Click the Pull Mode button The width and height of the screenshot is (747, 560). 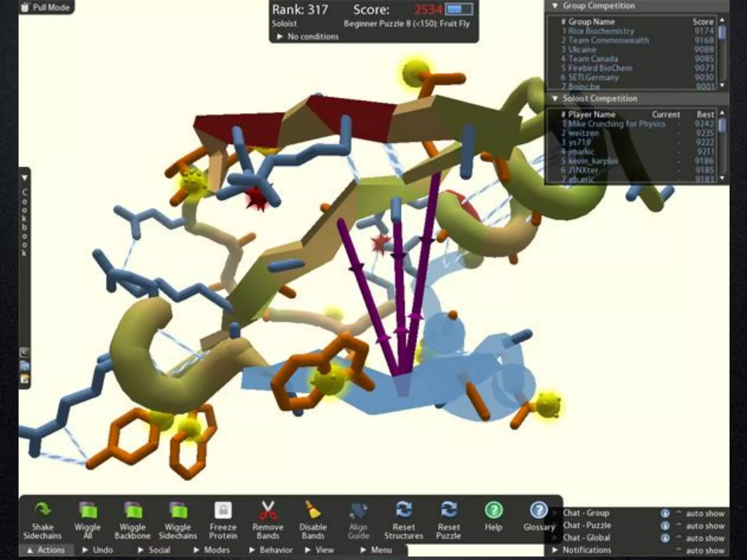[46, 7]
